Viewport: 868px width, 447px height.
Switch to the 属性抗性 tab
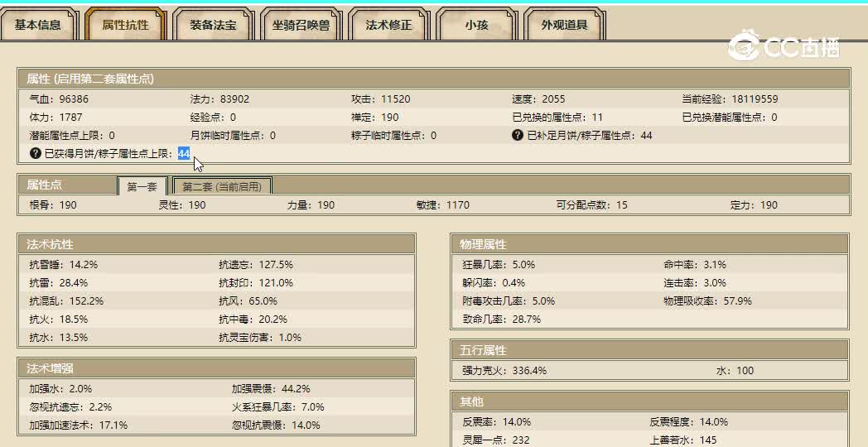pyautogui.click(x=125, y=24)
